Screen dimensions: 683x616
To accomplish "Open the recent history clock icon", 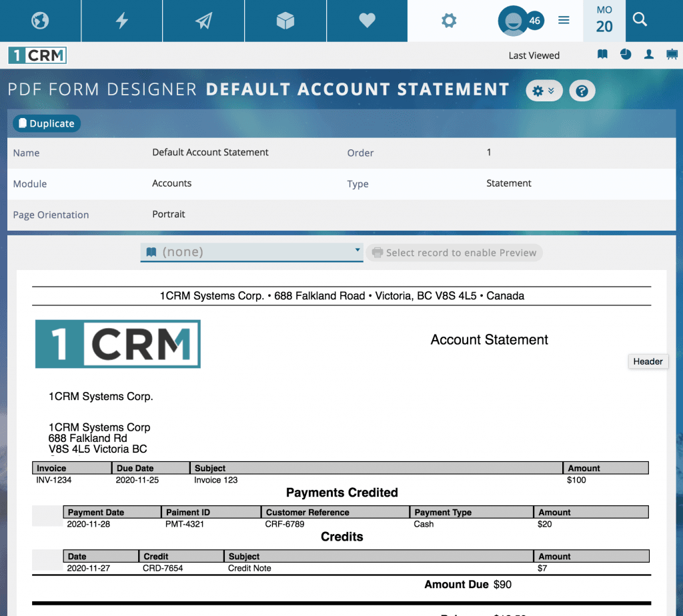I will coord(626,55).
